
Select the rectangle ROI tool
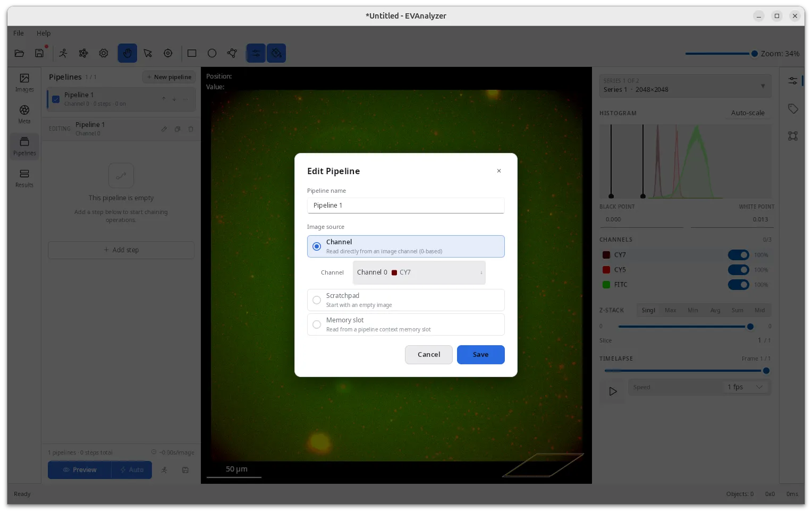pyautogui.click(x=192, y=53)
